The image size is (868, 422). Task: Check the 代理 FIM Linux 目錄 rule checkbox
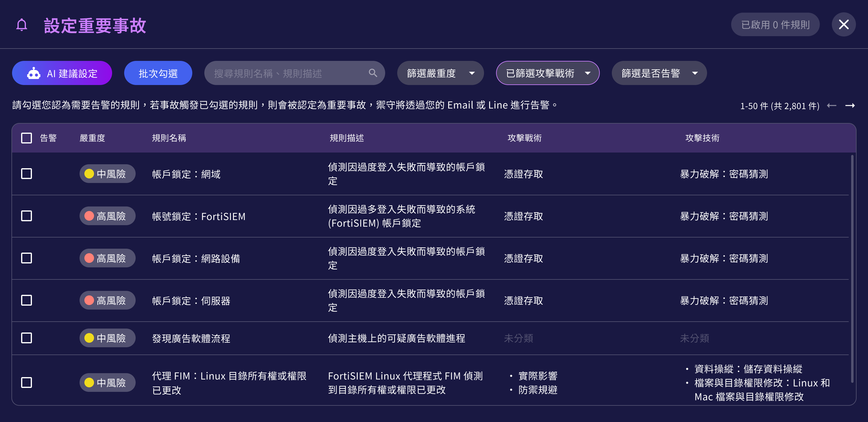point(26,382)
